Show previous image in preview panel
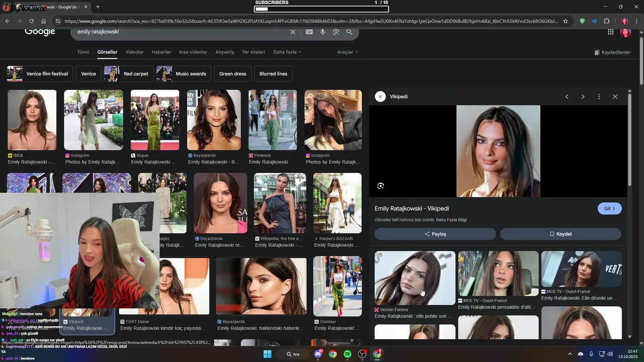This screenshot has width=644, height=362. pyautogui.click(x=567, y=97)
